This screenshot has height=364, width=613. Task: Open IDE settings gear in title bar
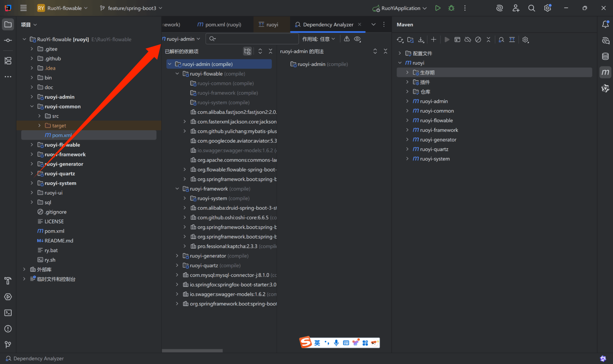(548, 8)
